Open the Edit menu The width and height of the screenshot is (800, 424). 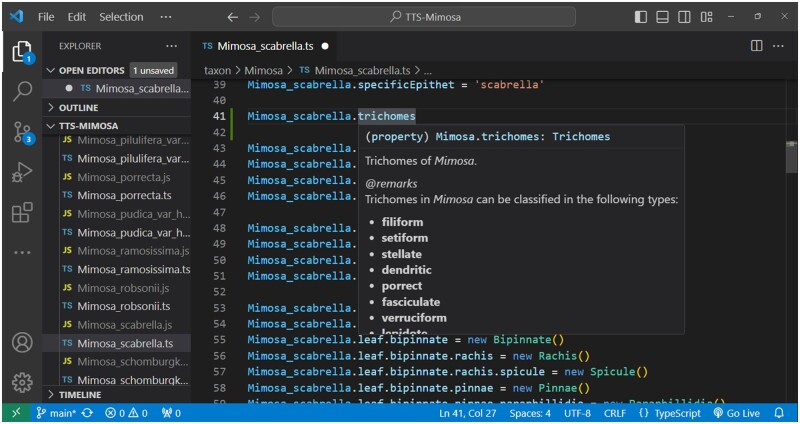pyautogui.click(x=77, y=17)
